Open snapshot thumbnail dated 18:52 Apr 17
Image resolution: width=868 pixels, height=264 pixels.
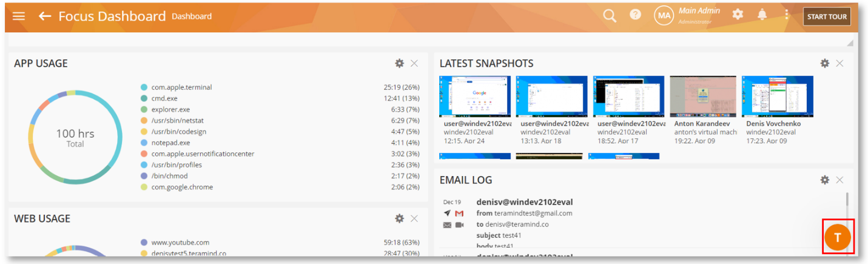coord(629,96)
